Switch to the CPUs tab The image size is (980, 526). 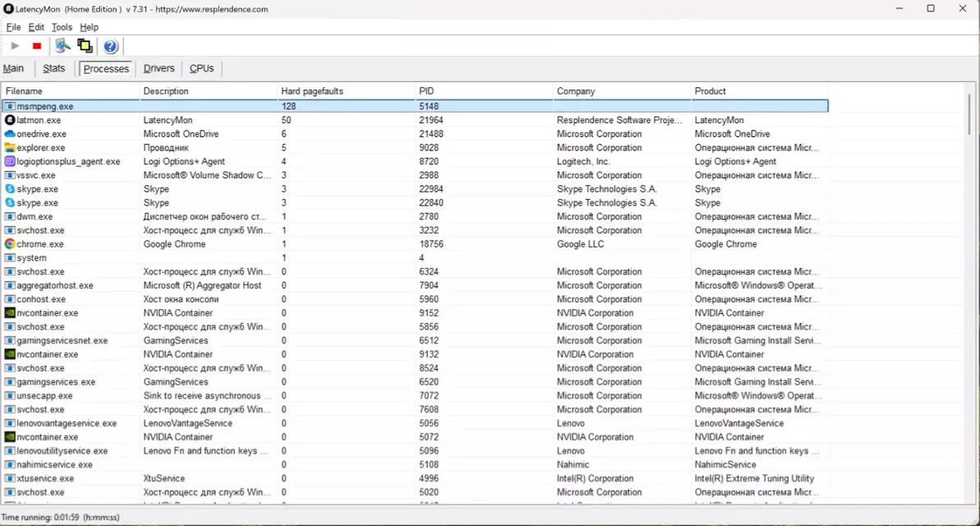(x=201, y=68)
